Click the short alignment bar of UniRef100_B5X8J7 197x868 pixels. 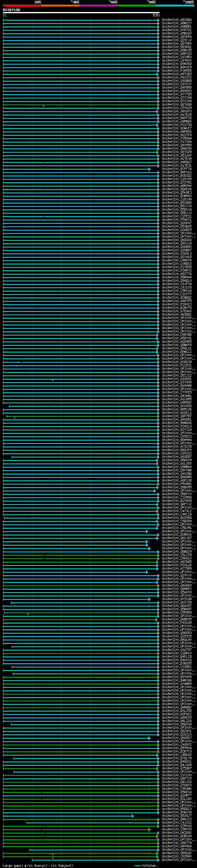[68, 816]
